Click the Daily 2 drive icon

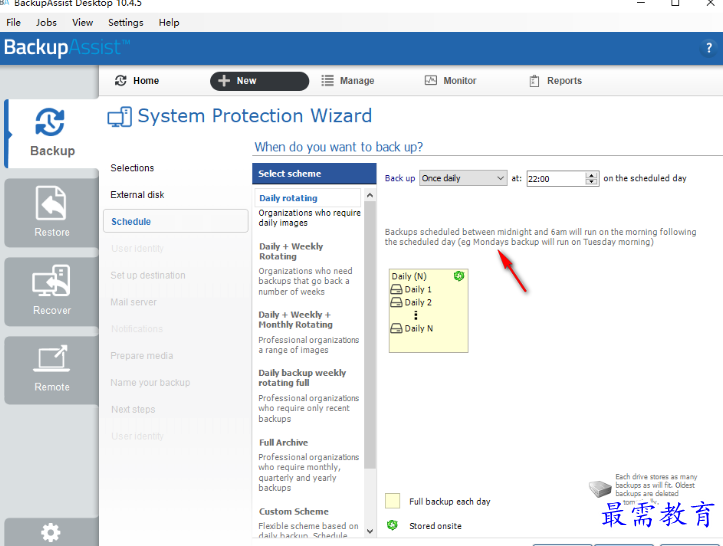tap(396, 302)
